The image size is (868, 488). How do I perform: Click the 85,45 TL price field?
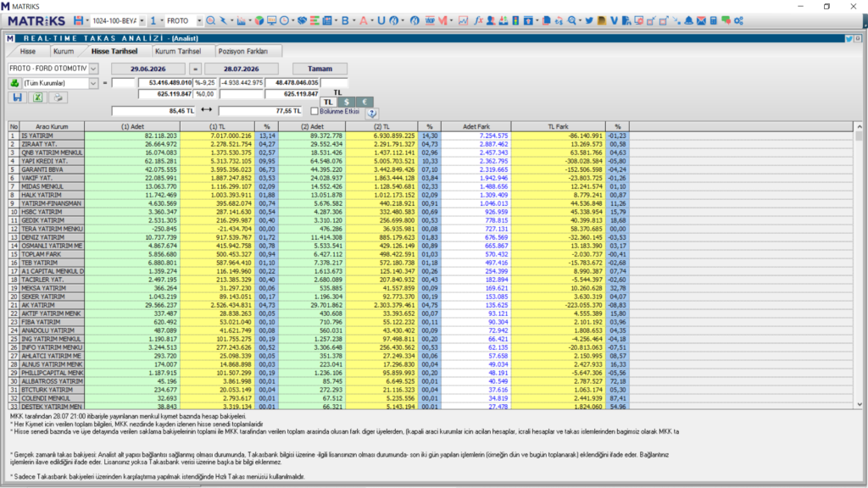153,111
